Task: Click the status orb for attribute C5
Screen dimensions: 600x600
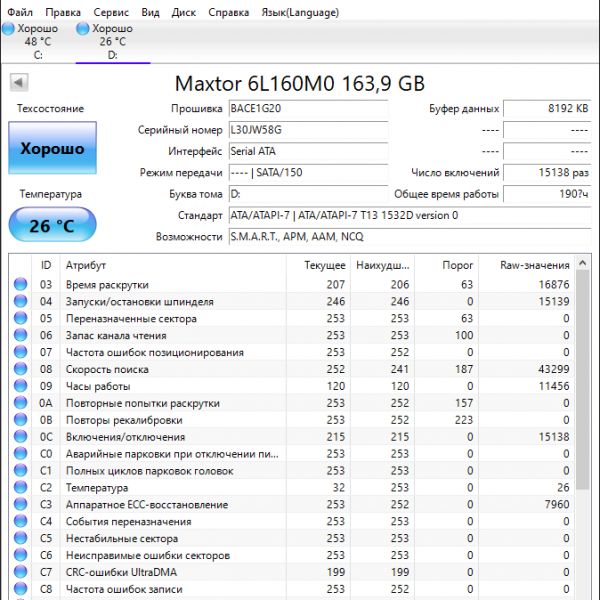Action: click(21, 538)
